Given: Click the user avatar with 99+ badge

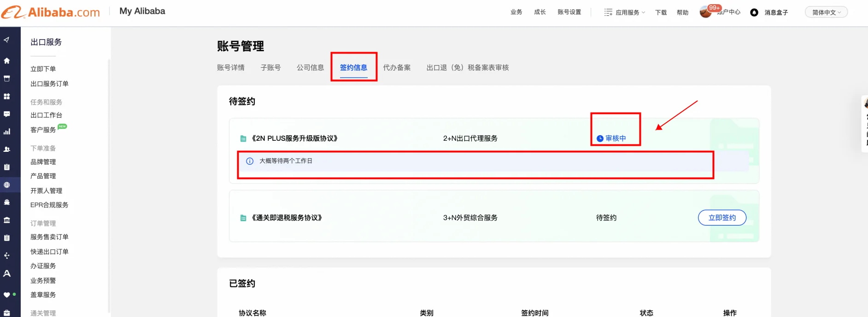Looking at the screenshot, I should tap(705, 12).
